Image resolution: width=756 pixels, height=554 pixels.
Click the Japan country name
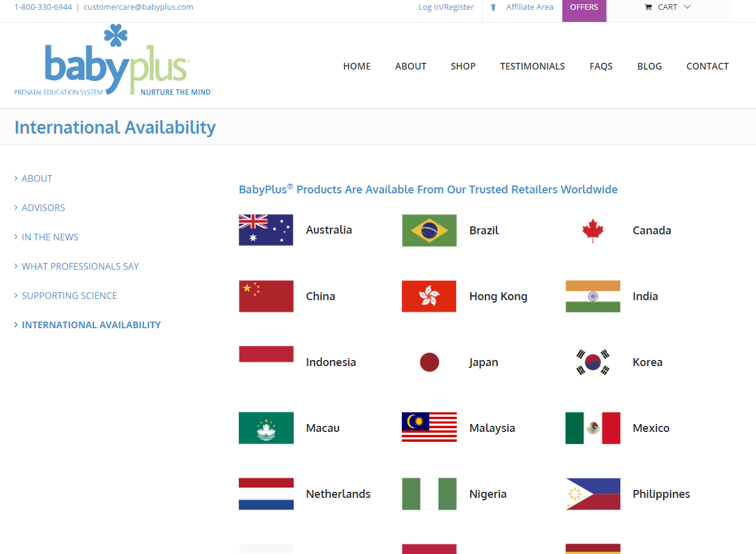pyautogui.click(x=484, y=362)
